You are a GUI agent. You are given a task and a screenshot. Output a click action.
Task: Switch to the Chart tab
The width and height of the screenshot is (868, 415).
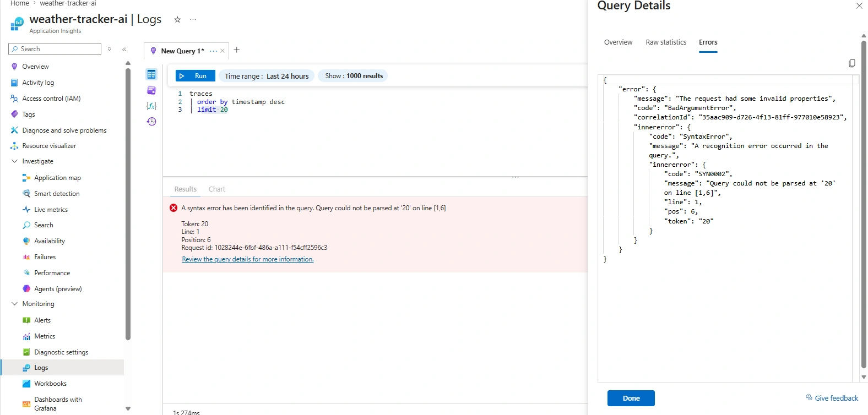pos(216,189)
